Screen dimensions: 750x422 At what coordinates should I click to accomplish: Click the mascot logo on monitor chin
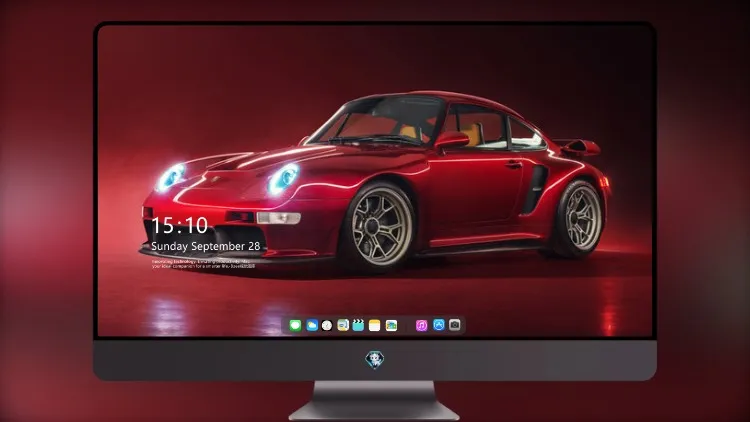point(375,360)
